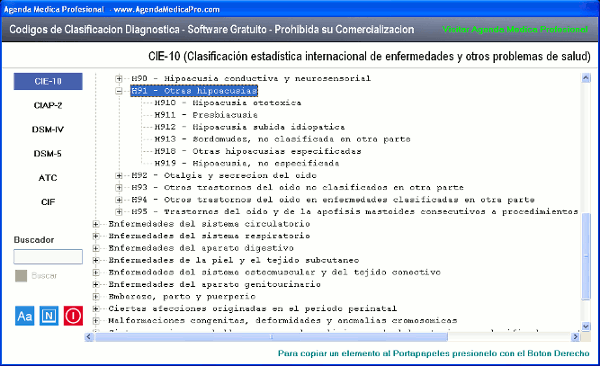The width and height of the screenshot is (600, 366).
Task: Select H93 Otros trastornos del oido row
Action: pos(297,188)
